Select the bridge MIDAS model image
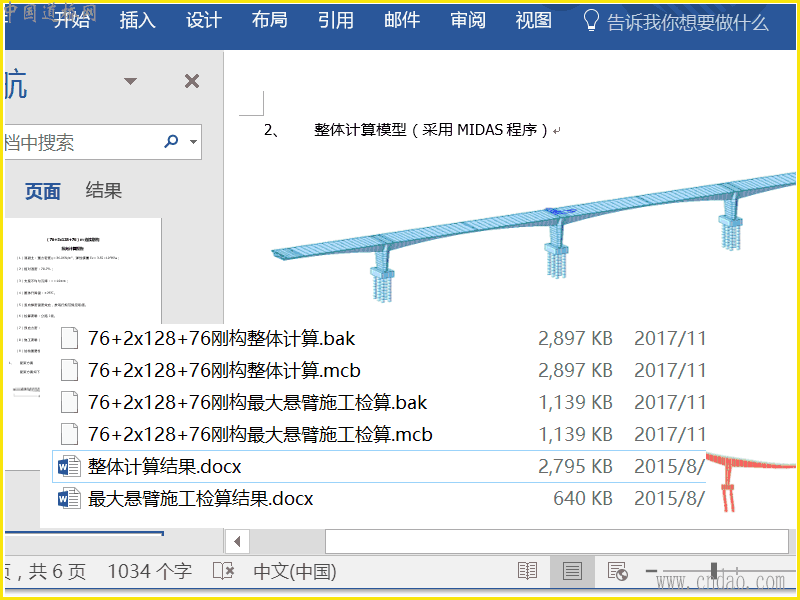 click(533, 237)
